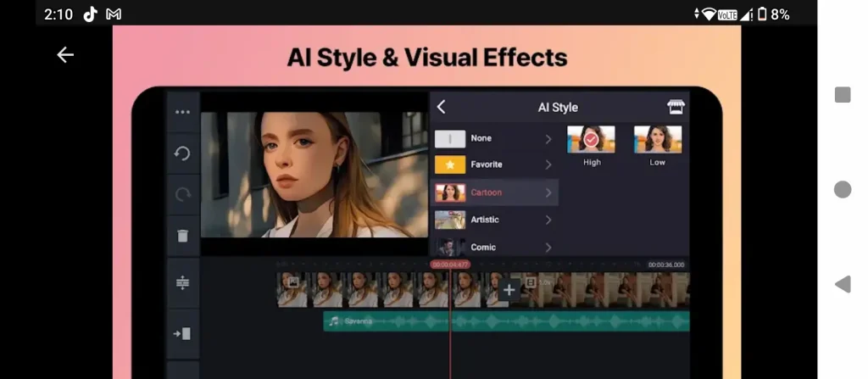
Task: Expand the Favorite category arrow
Action: (x=548, y=164)
